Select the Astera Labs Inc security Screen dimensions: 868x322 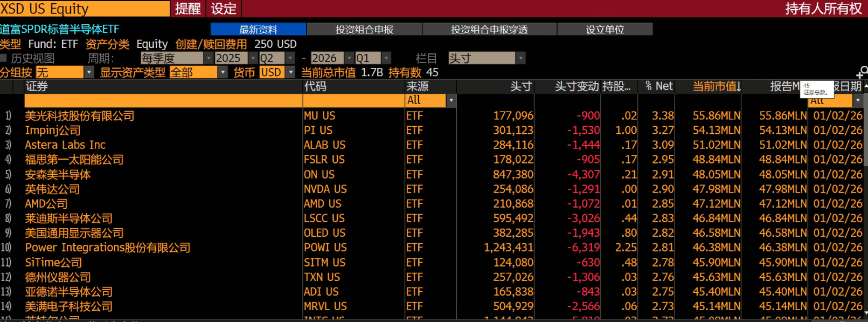tap(65, 145)
